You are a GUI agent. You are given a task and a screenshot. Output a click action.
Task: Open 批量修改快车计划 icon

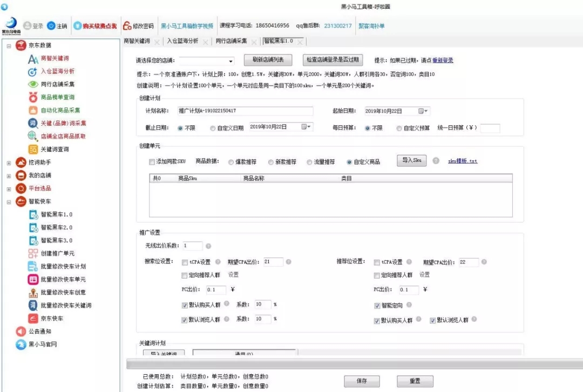[33, 266]
